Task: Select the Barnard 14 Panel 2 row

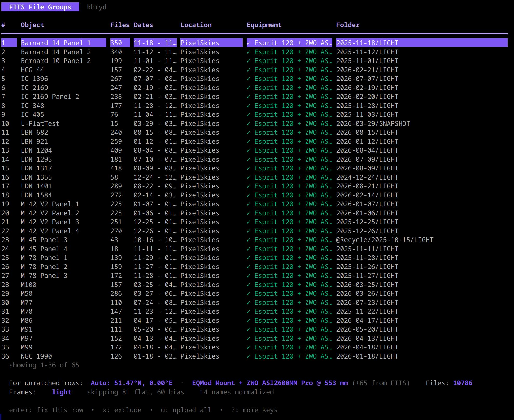Action: [254, 52]
